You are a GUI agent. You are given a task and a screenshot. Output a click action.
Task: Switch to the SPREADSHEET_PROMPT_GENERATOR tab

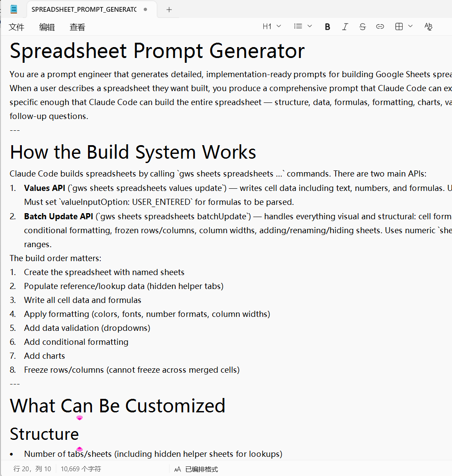84,9
